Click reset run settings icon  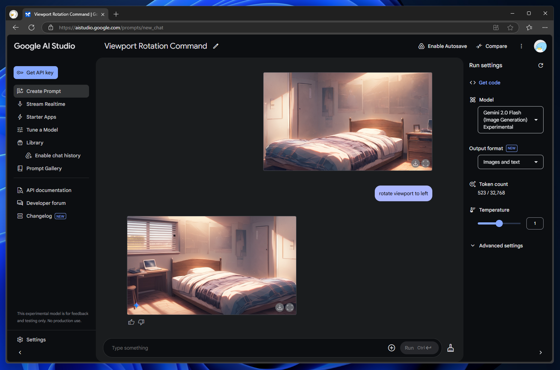pos(540,65)
